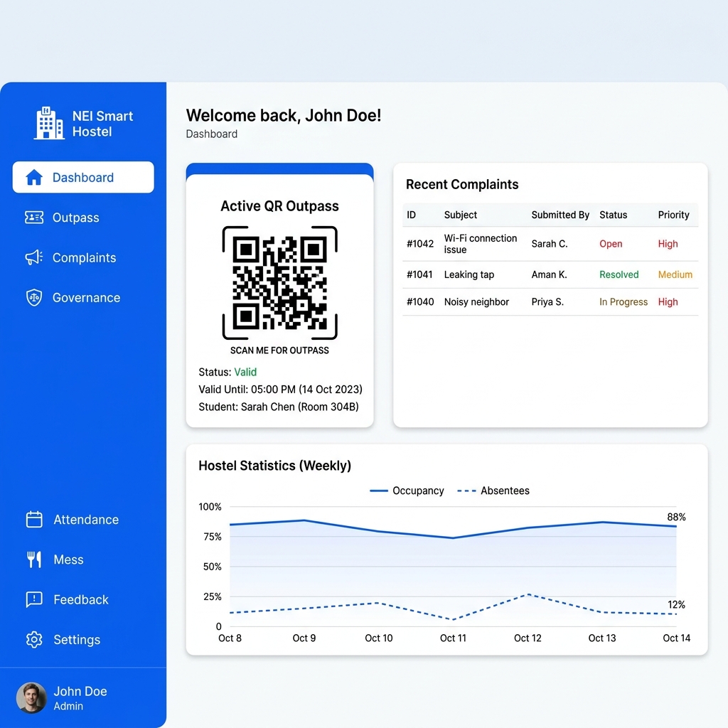Click the Oct 8 axis label
The height and width of the screenshot is (728, 728).
tap(230, 638)
